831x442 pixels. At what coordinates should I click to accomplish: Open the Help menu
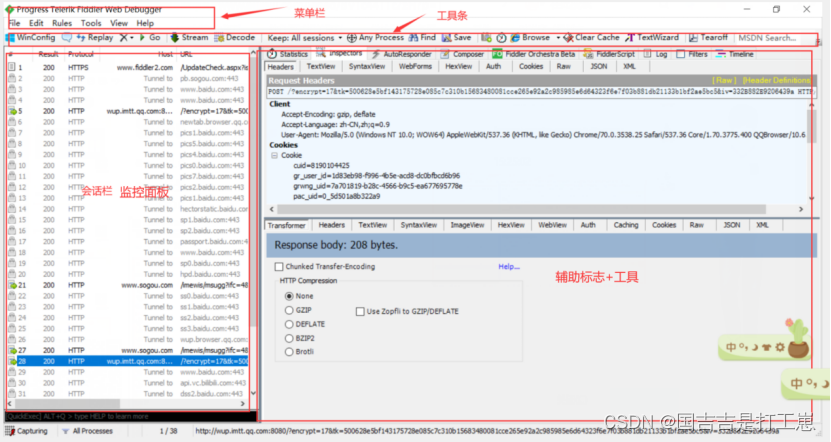point(145,23)
